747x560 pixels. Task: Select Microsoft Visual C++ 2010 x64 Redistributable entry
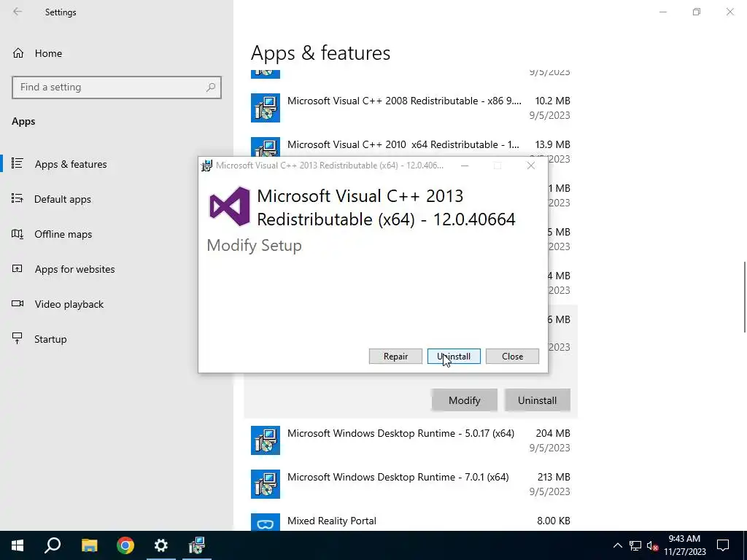[411, 145]
